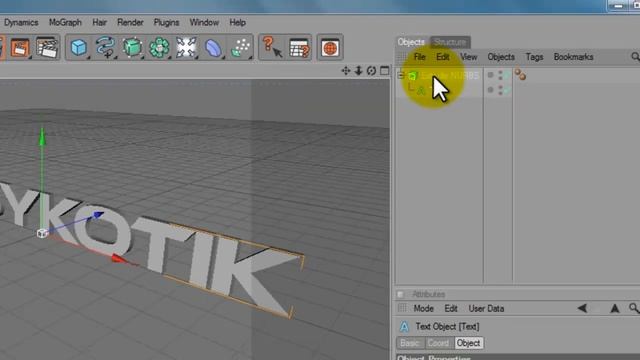Open Object Manager Edit menu

click(x=443, y=57)
